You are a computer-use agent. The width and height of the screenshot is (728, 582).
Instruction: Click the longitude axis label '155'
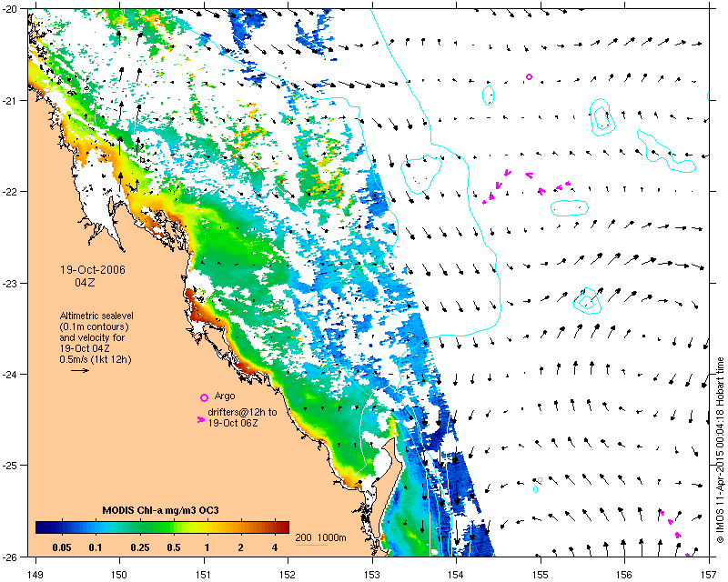(541, 575)
